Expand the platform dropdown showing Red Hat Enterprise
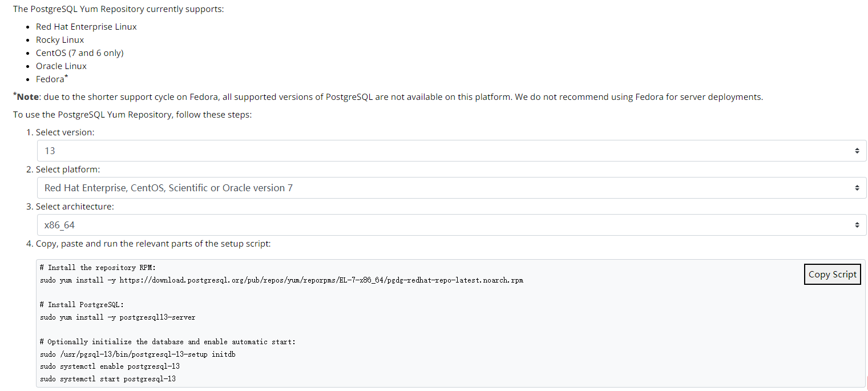This screenshot has height=391, width=868. 451,188
